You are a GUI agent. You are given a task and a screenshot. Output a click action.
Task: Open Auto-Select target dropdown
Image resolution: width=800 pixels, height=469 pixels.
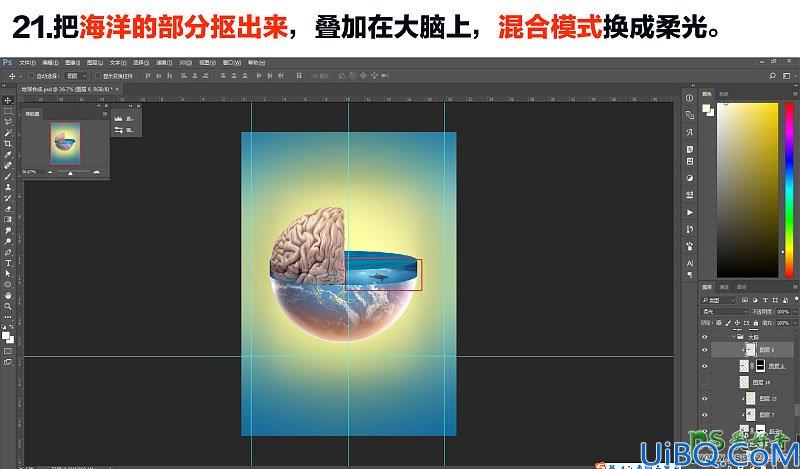[77, 76]
